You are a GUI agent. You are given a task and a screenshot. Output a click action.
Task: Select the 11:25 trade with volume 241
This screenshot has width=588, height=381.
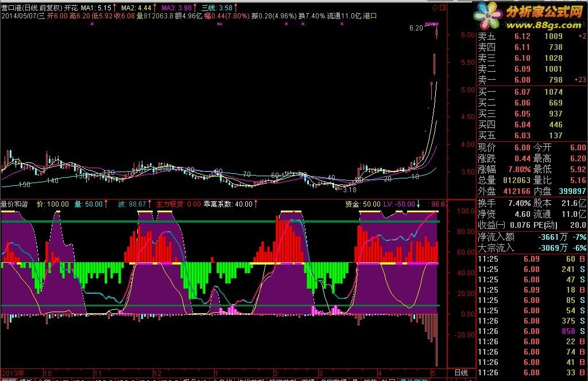pyautogui.click(x=531, y=269)
